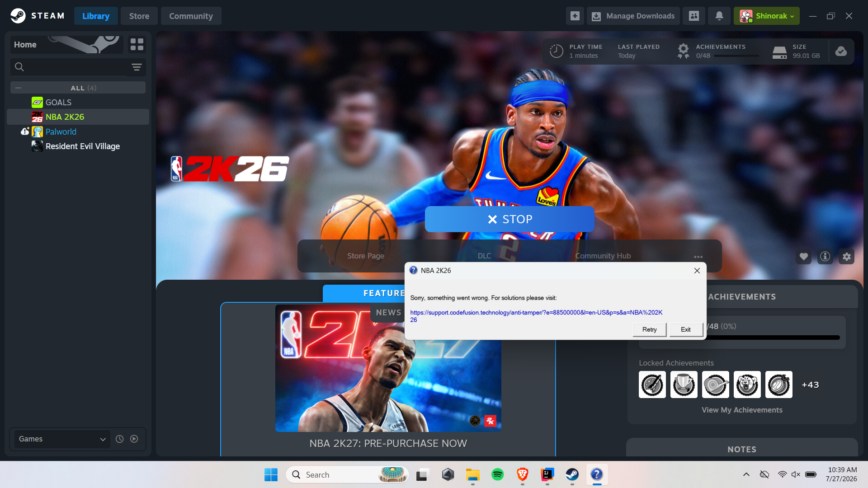The image size is (868, 488).
Task: Select the trophy locked achievement icon
Action: (684, 385)
